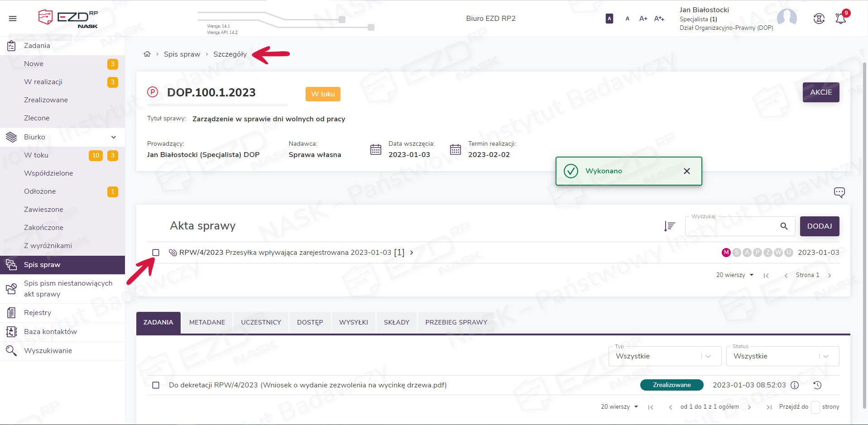The image size is (868, 425).
Task: Open the Typ filter dropdown
Action: click(665, 356)
